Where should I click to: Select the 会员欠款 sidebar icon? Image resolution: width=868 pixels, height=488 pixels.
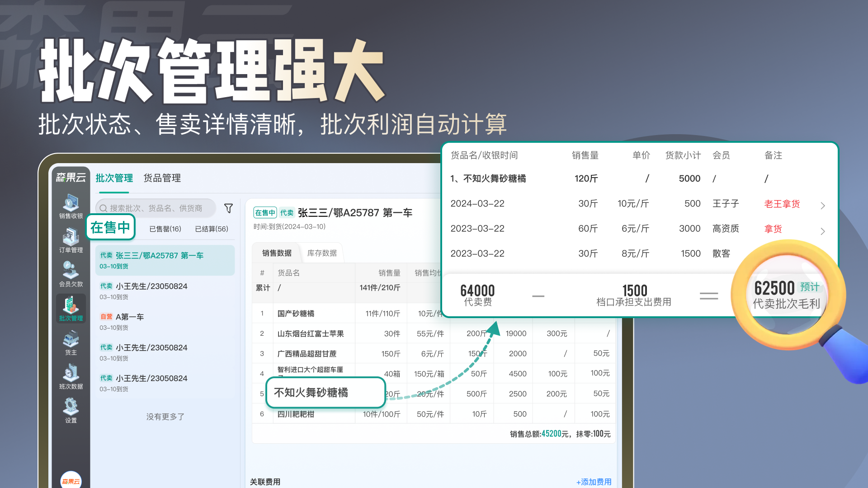point(71,274)
